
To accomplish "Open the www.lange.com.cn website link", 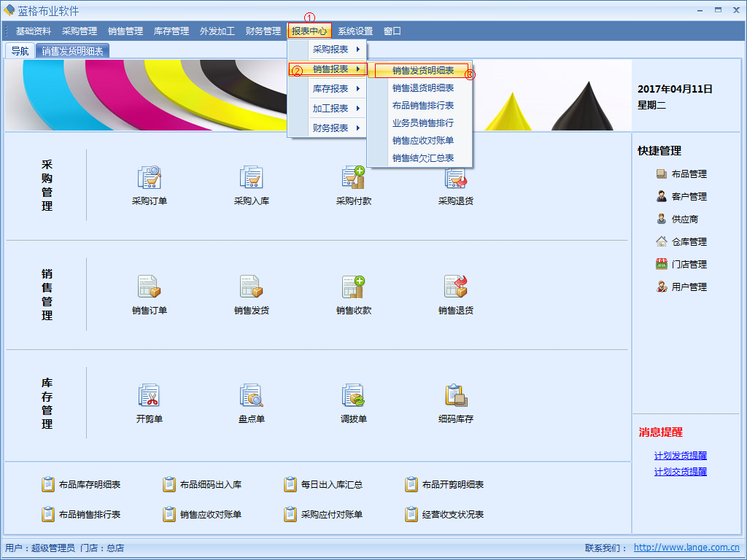I will pos(686,548).
